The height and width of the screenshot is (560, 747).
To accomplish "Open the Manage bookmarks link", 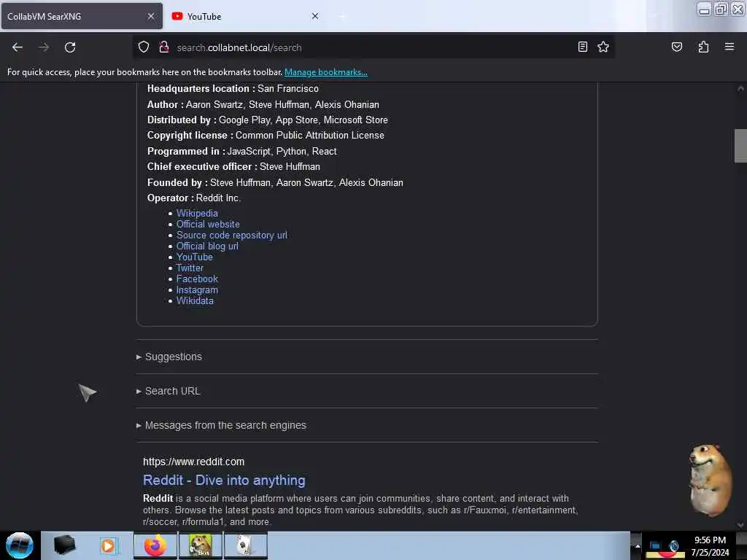I will point(326,72).
